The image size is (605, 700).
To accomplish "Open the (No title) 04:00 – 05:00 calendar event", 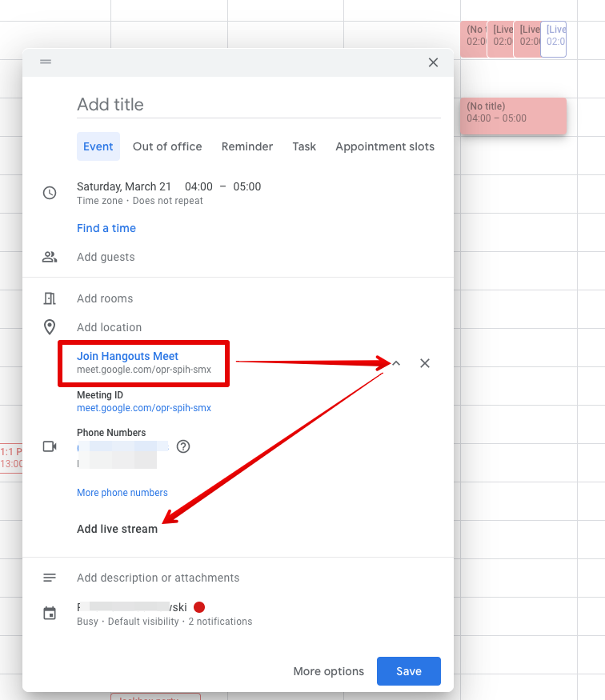I will [x=514, y=117].
